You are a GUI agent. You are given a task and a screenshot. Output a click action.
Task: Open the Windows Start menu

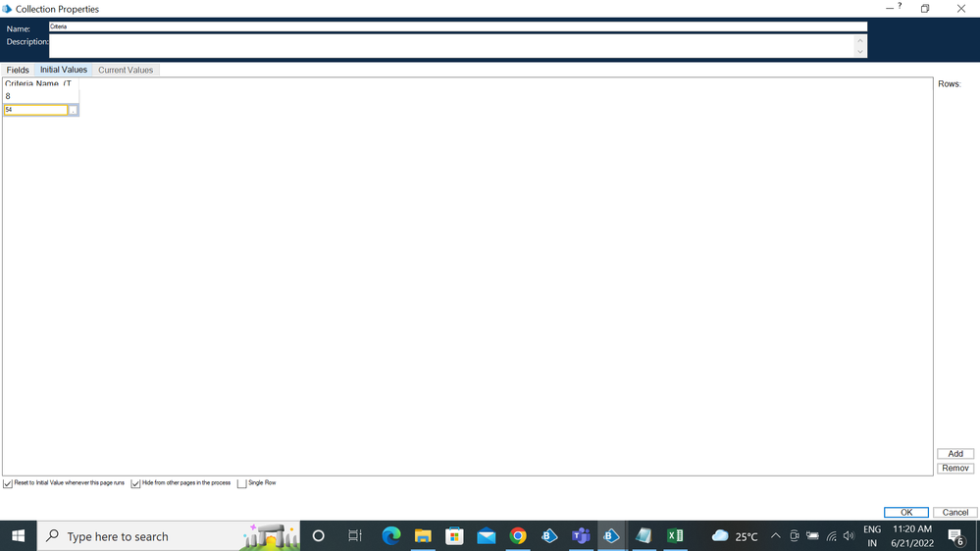(18, 536)
